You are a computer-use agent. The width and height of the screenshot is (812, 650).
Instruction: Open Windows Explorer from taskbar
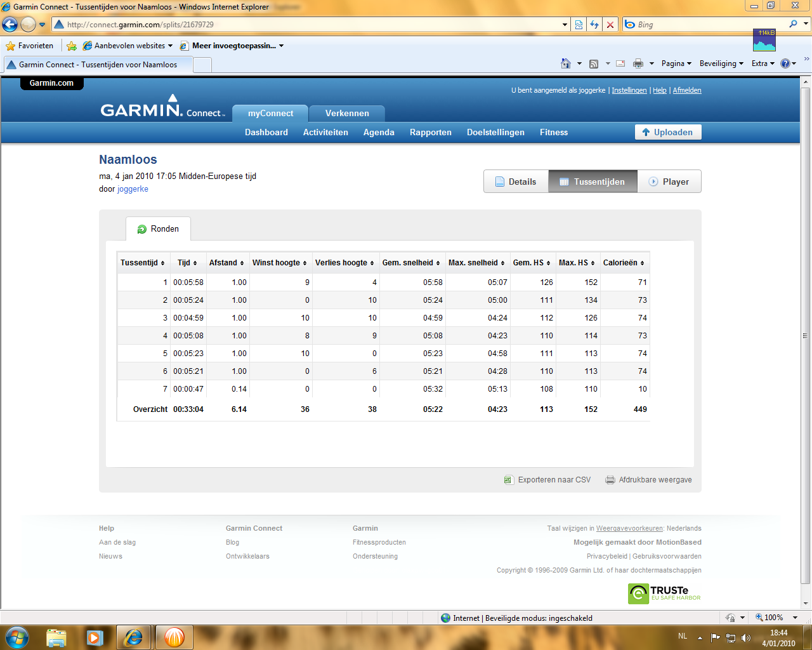coord(56,637)
